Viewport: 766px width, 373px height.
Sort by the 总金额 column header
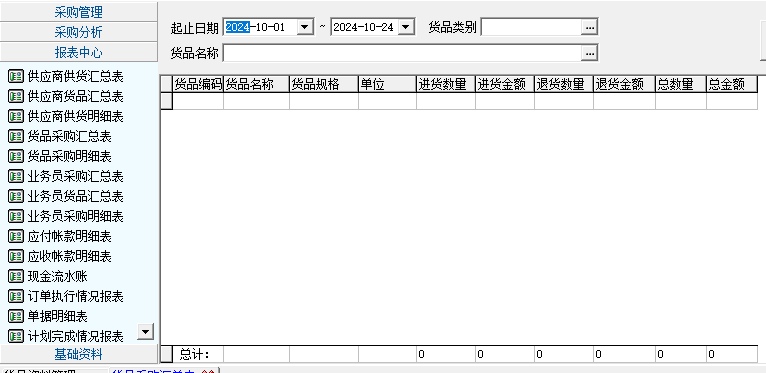pyautogui.click(x=732, y=84)
